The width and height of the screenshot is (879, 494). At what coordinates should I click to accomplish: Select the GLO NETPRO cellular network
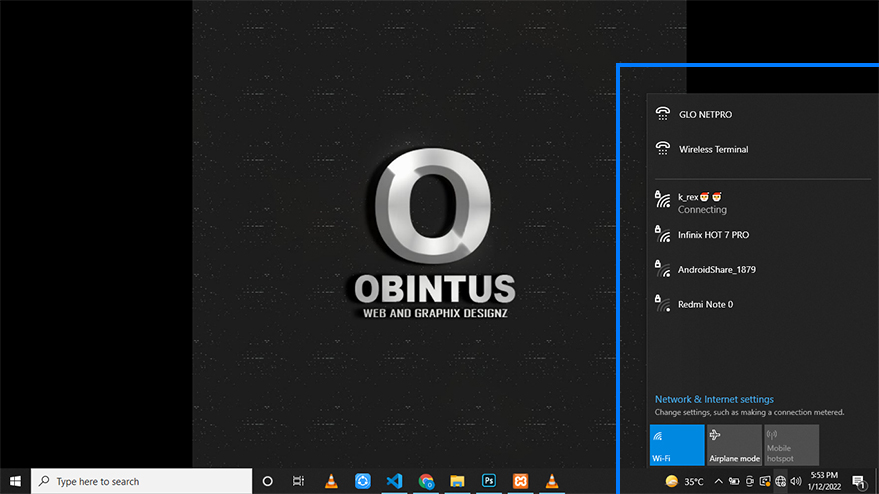point(705,115)
